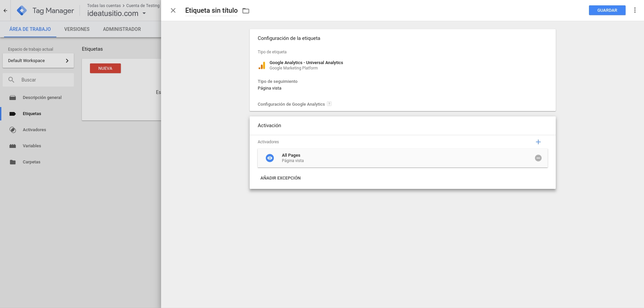Screen dimensions: 644x308
Task: Click the Tag Manager diamond logo
Action: tap(22, 11)
